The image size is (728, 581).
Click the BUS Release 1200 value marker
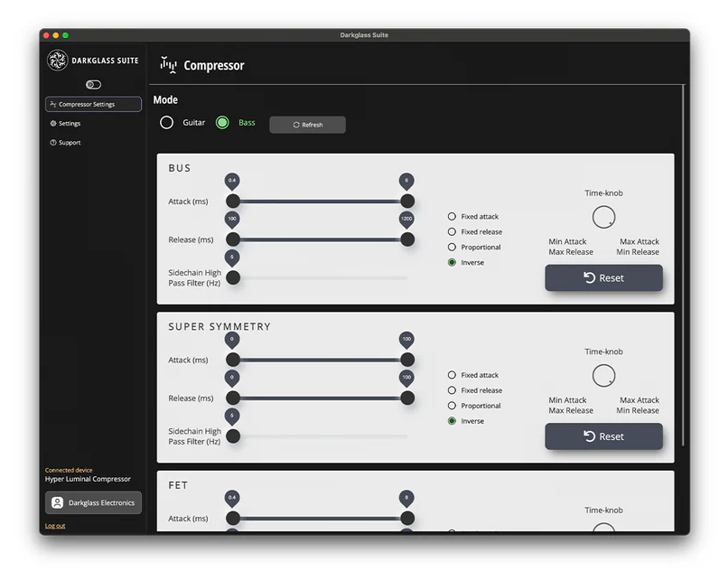pyautogui.click(x=406, y=220)
